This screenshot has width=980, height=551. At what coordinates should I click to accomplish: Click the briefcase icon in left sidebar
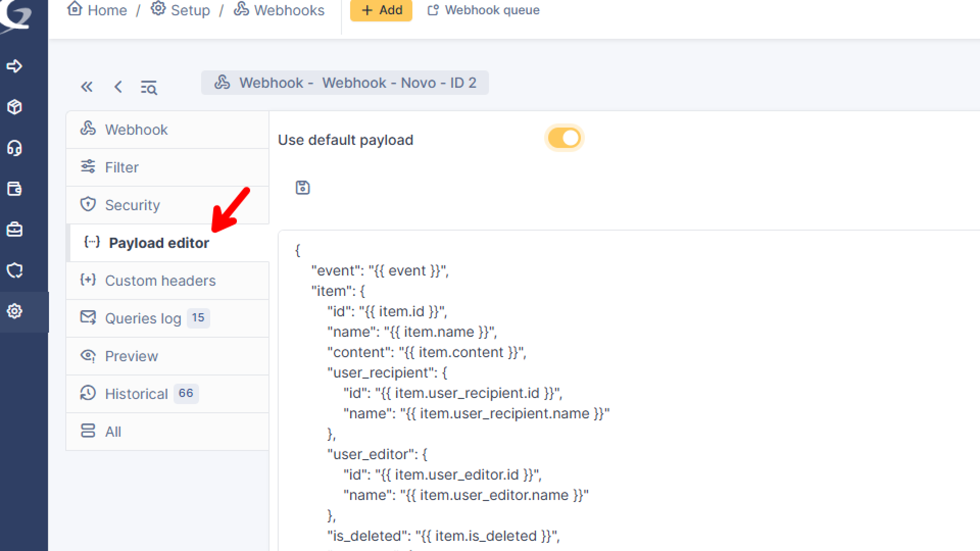15,230
